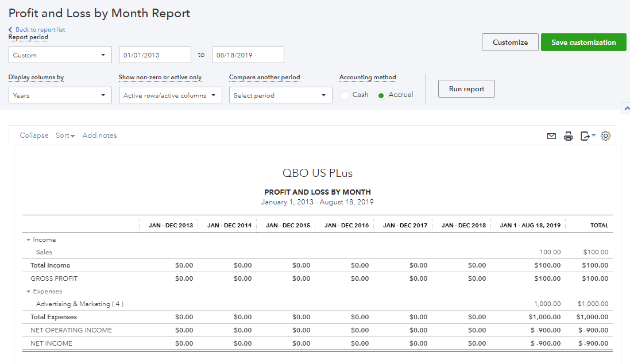Click the Run report button
The height and width of the screenshot is (364, 630).
tap(466, 89)
